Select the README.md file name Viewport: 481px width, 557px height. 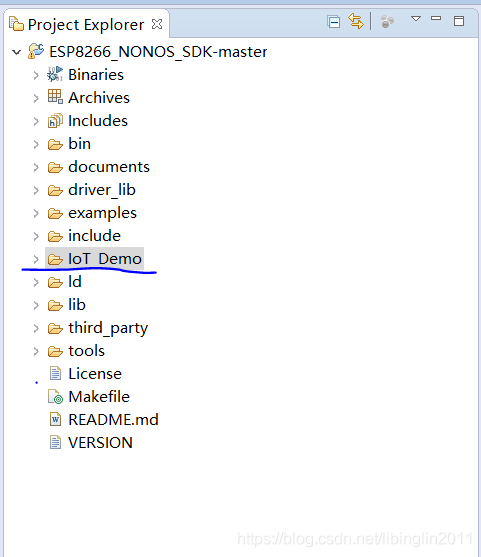click(x=113, y=420)
